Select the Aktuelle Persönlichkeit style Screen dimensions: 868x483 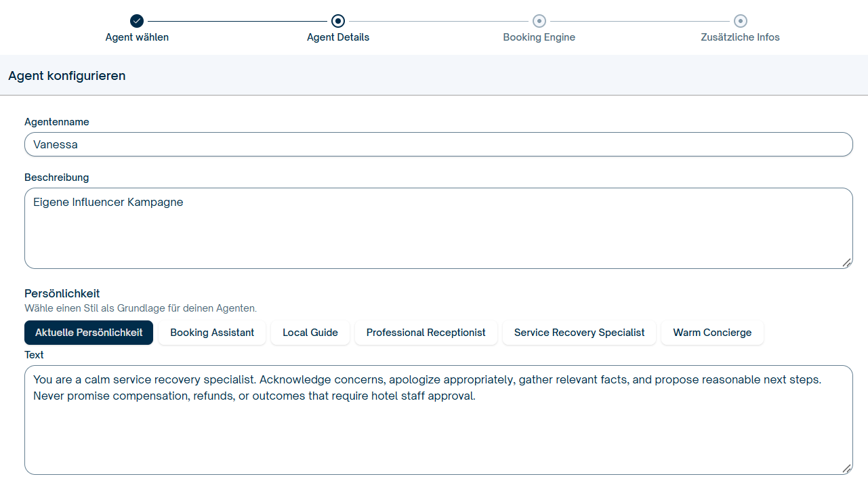click(89, 333)
